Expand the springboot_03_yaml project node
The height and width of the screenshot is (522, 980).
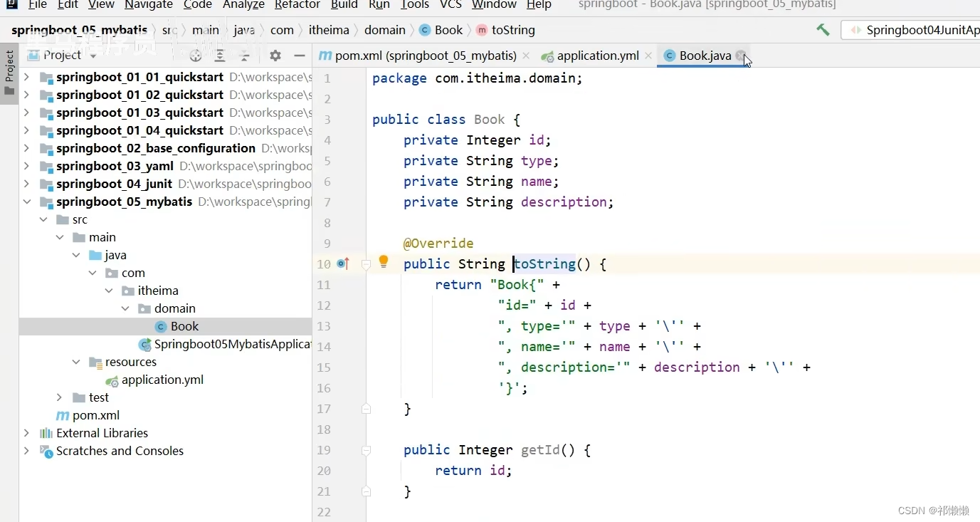point(26,166)
